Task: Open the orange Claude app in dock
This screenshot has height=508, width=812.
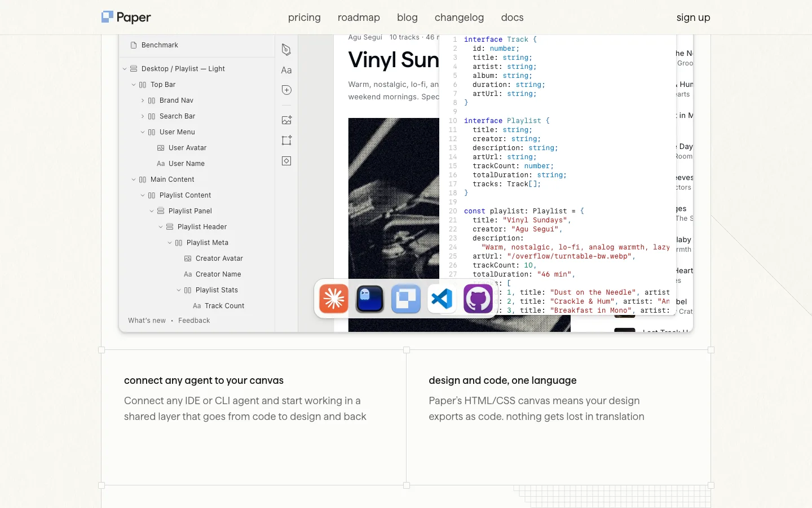Action: [x=334, y=299]
